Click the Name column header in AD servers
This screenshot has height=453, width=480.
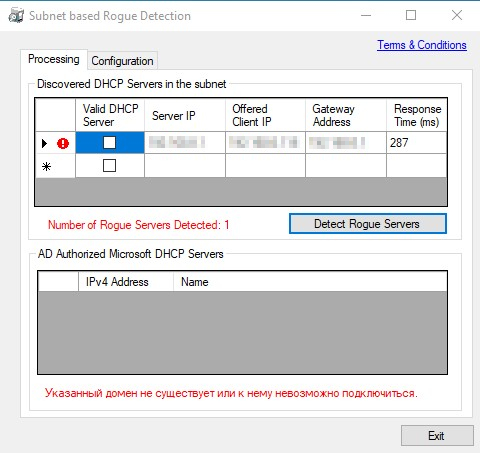coord(310,282)
